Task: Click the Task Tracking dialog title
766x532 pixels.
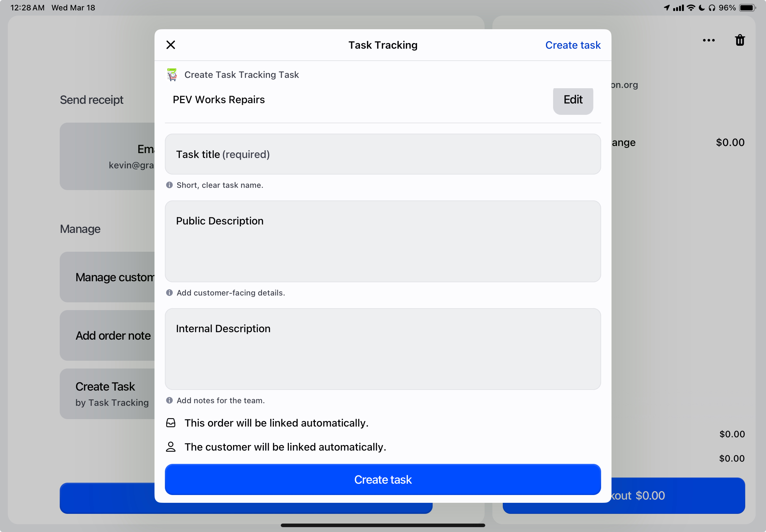Action: (x=382, y=45)
